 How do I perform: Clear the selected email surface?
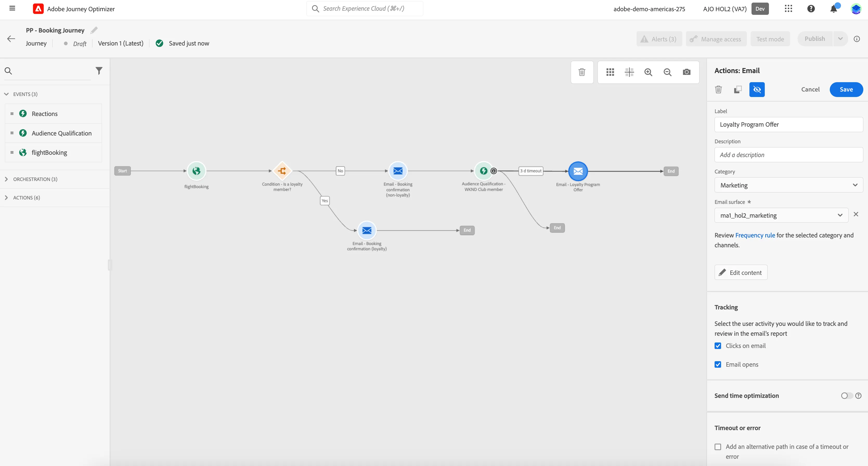pyautogui.click(x=856, y=214)
